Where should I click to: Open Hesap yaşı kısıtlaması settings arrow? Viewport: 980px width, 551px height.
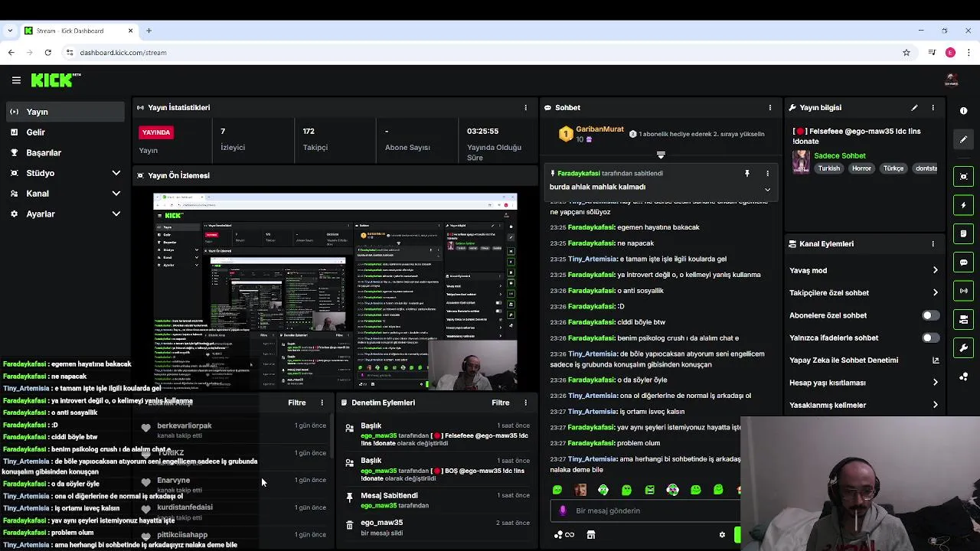pos(935,383)
